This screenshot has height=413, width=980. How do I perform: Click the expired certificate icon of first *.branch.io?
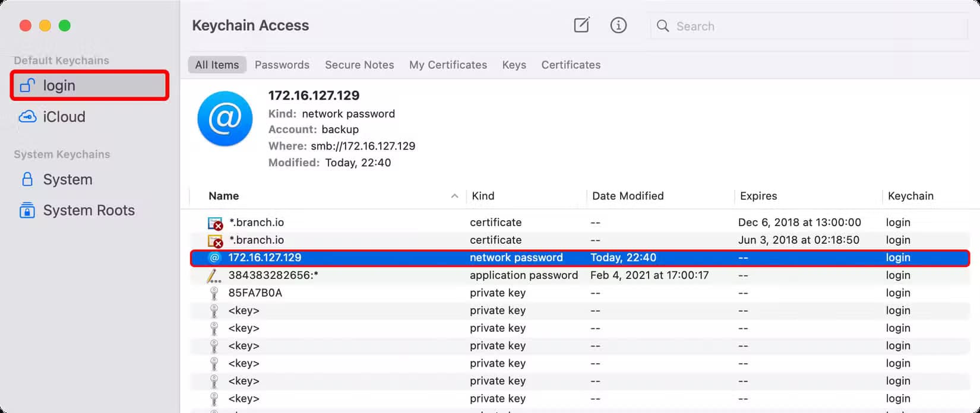click(214, 223)
